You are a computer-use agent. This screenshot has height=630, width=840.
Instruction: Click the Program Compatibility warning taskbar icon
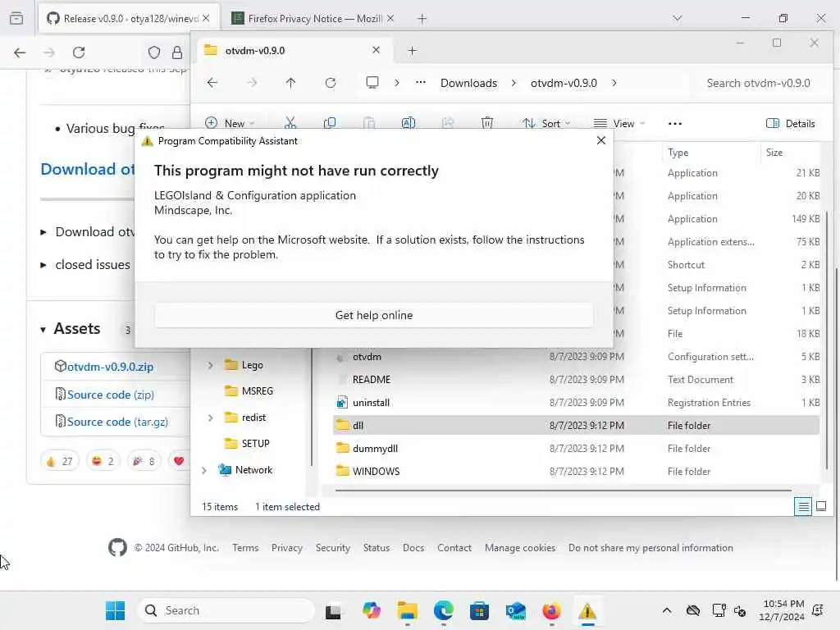[587, 610]
